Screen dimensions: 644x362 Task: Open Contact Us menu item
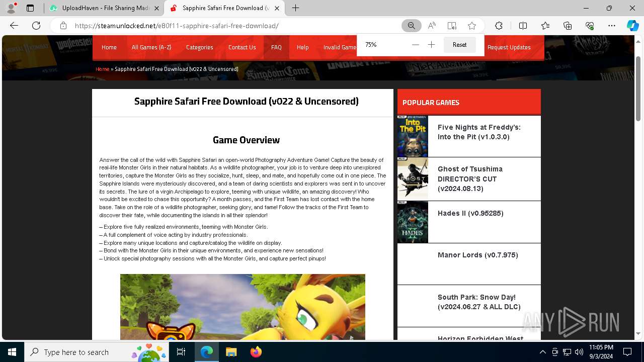coord(242,47)
